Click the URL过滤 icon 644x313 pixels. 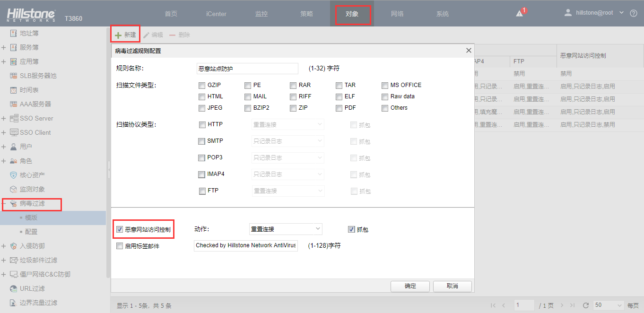13,288
